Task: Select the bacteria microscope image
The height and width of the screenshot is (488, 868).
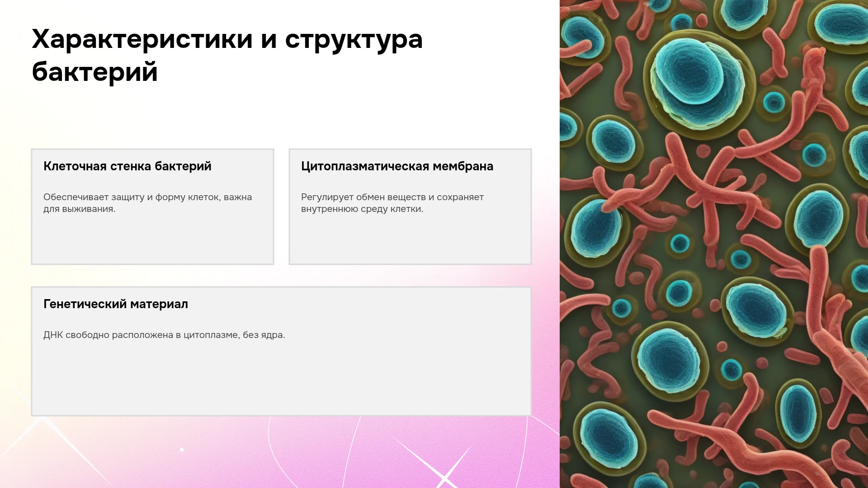Action: (714, 244)
